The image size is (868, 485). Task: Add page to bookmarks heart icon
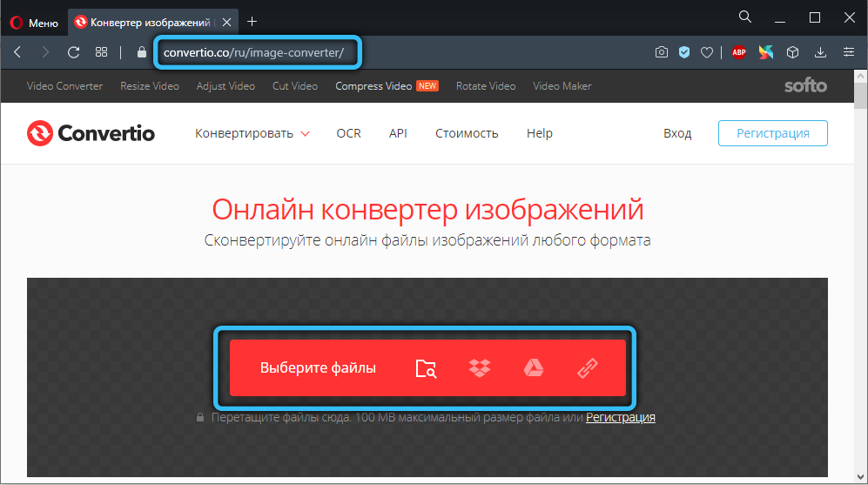pyautogui.click(x=707, y=52)
